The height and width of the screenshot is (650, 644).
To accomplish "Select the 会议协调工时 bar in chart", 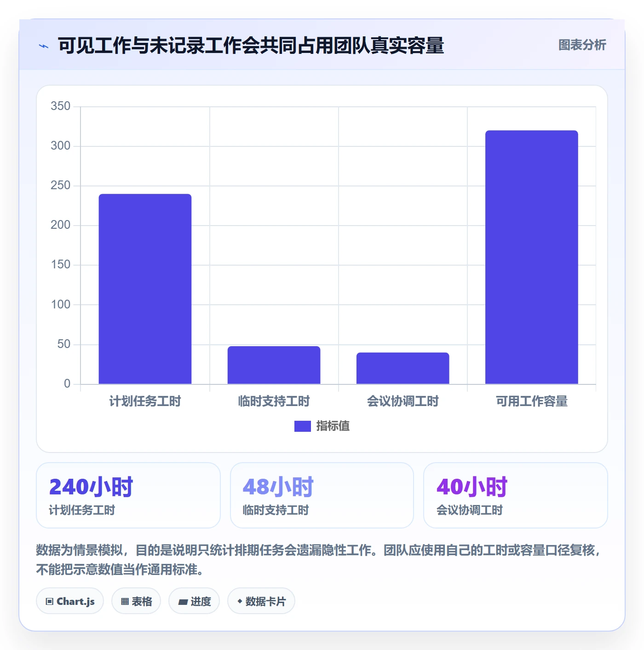I will 402,368.
